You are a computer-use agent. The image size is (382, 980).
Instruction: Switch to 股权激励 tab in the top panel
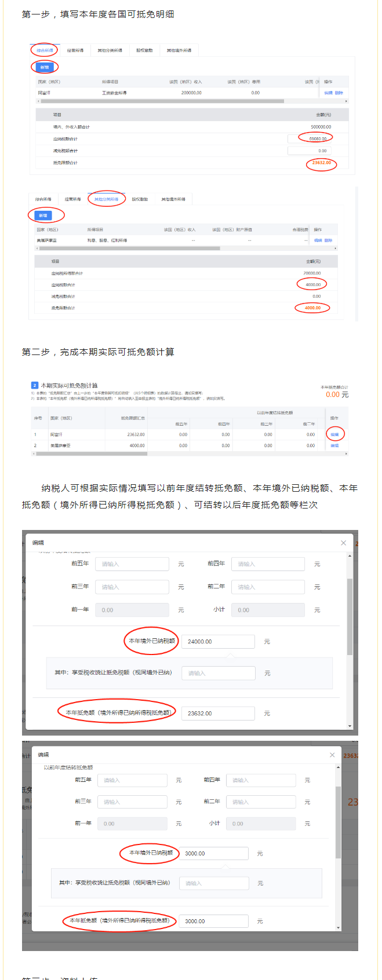[144, 50]
